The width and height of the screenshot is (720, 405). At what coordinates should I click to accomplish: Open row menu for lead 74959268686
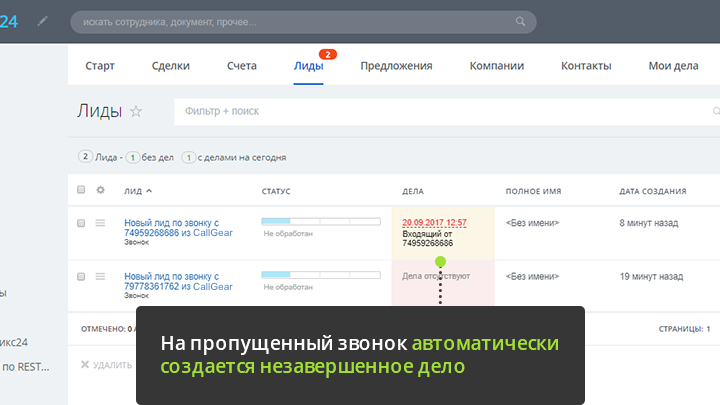pyautogui.click(x=100, y=223)
